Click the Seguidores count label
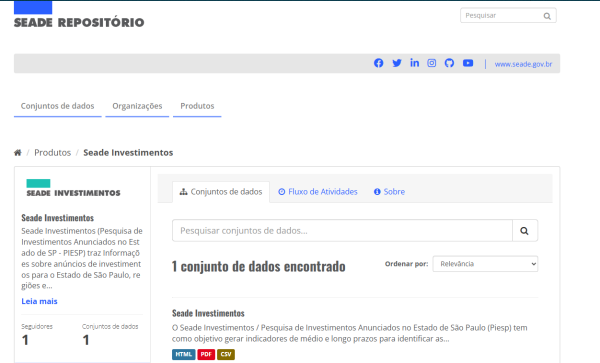 click(37, 327)
